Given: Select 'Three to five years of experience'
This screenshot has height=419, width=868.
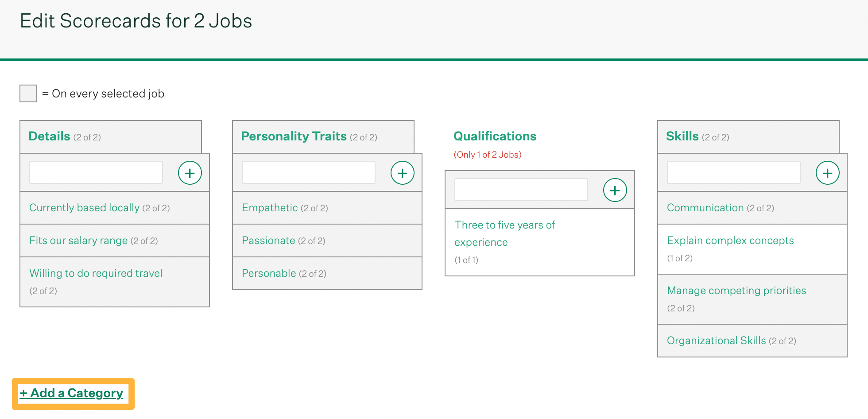Looking at the screenshot, I should pos(504,233).
